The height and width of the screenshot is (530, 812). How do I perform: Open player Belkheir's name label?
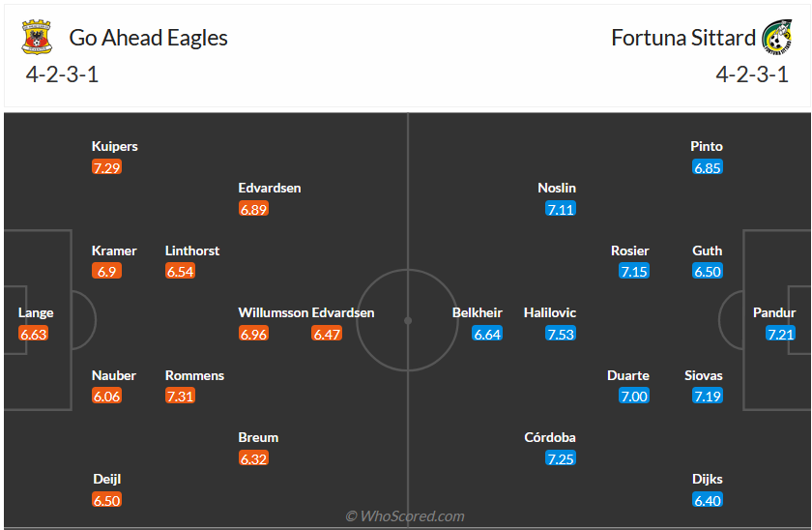coord(478,312)
